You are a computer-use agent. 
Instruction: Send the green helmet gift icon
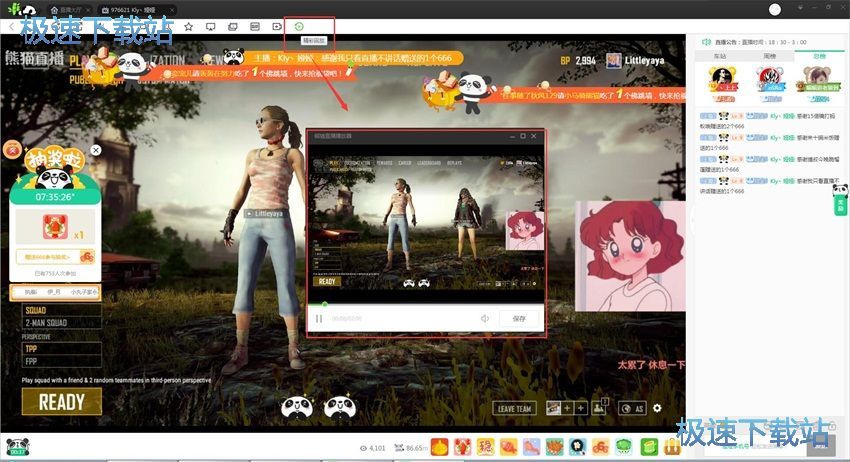coord(624,447)
